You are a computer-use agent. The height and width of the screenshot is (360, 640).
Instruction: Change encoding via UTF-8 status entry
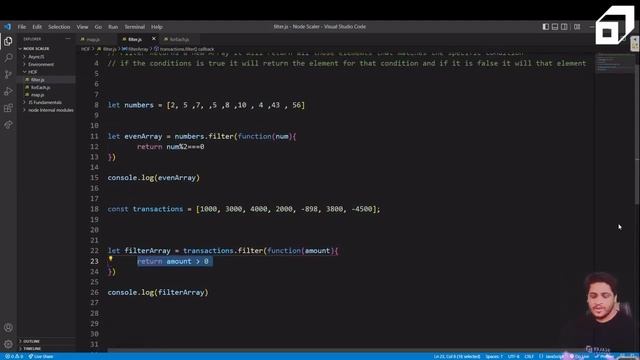tap(513, 356)
